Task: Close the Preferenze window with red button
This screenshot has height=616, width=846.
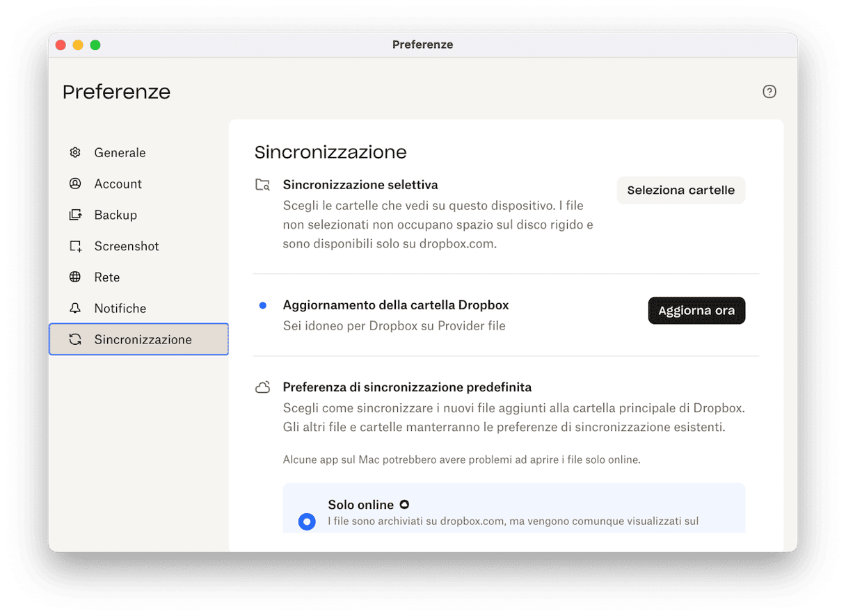Action: pyautogui.click(x=61, y=45)
